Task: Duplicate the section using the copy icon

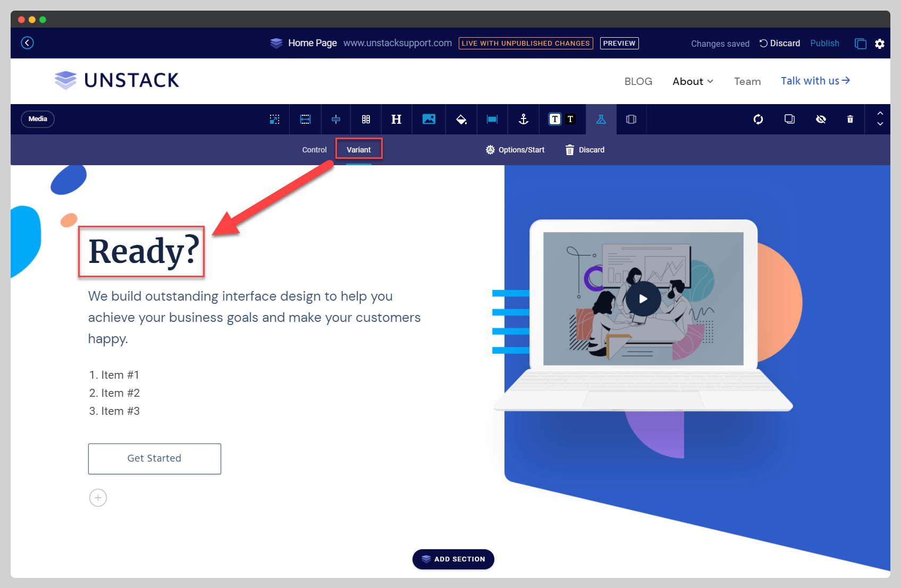Action: 789,119
